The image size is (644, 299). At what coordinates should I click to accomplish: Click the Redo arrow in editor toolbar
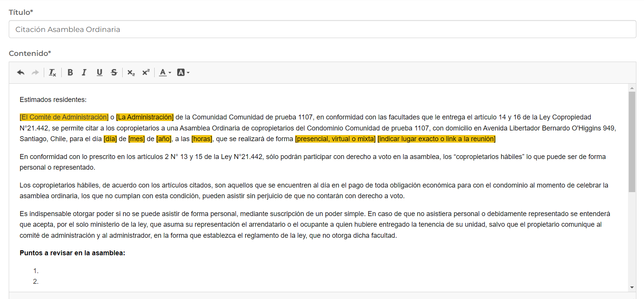pos(35,72)
